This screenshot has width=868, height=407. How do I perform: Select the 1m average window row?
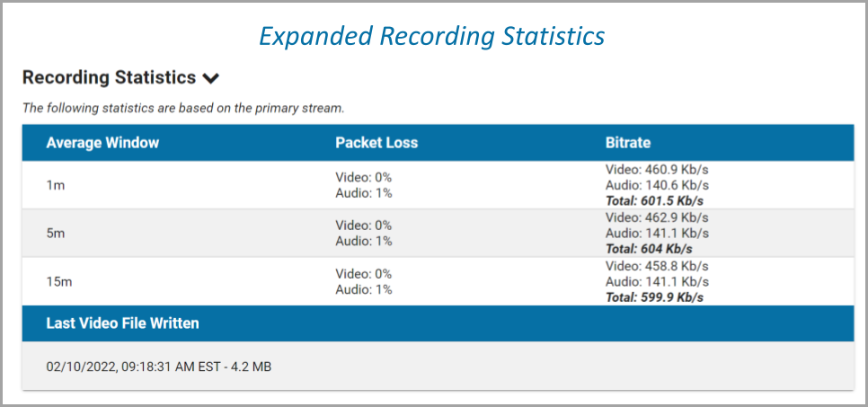(55, 185)
